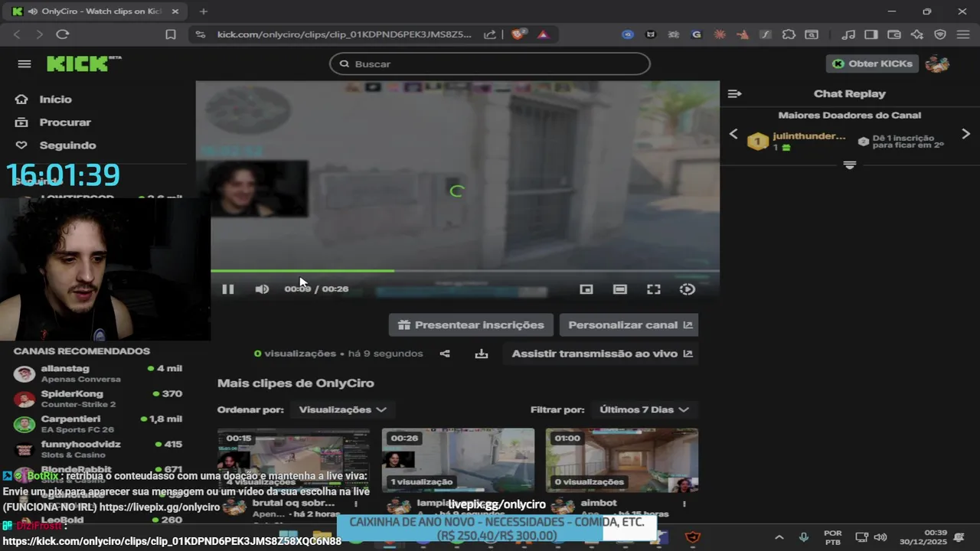
Task: Reload the page in the browser
Action: point(63,34)
